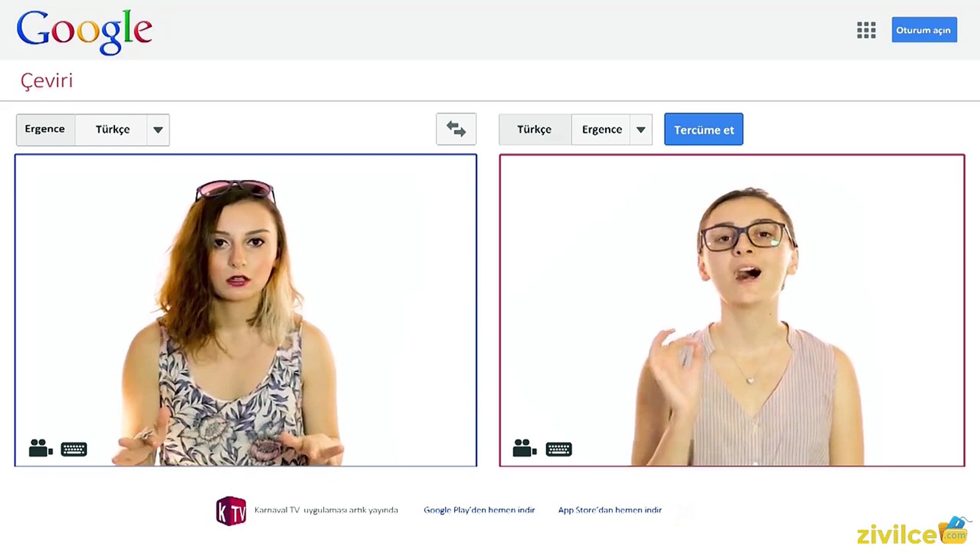Open Google Play'den hemen indir link
The image size is (980, 551).
coord(479,510)
